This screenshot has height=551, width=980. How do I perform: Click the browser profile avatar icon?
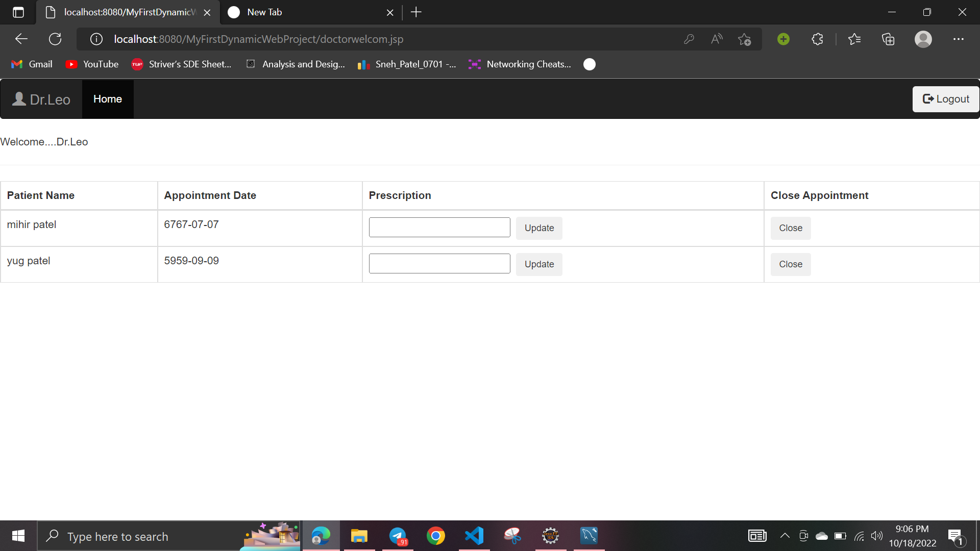tap(923, 39)
